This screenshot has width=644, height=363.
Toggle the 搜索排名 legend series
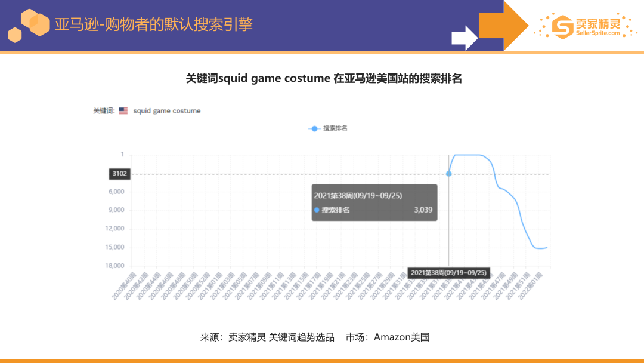[327, 128]
